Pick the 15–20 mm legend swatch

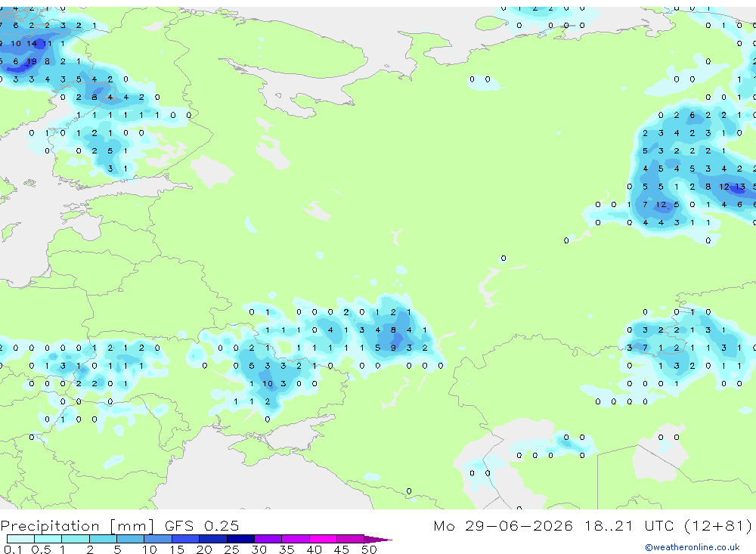(x=185, y=539)
